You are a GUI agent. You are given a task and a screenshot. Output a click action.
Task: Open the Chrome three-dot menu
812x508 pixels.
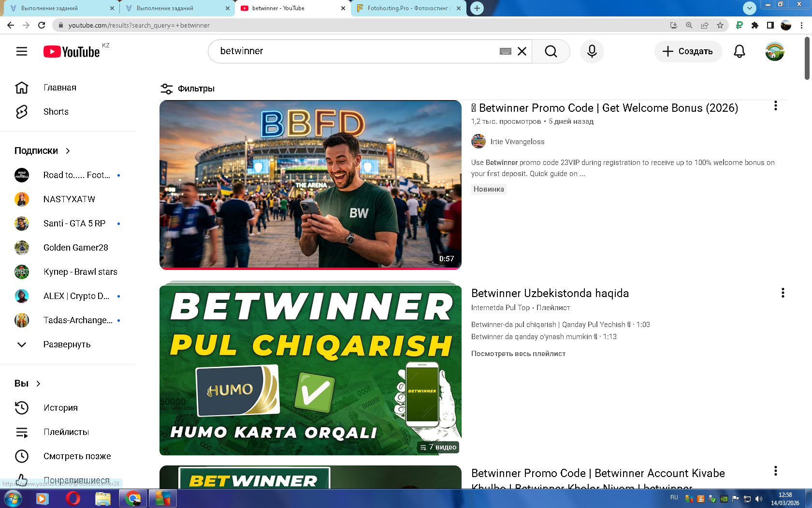pyautogui.click(x=802, y=25)
